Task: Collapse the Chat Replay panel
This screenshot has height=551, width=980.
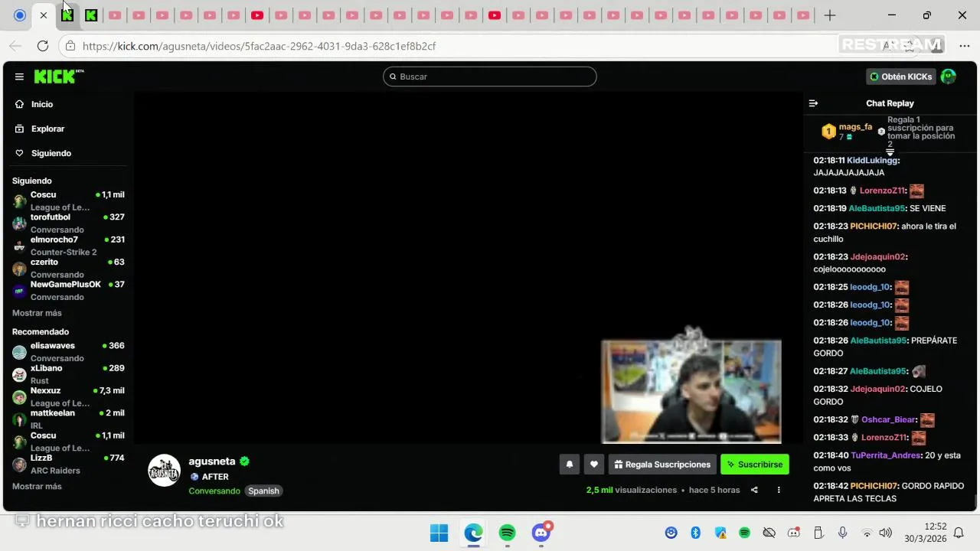Action: tap(813, 103)
